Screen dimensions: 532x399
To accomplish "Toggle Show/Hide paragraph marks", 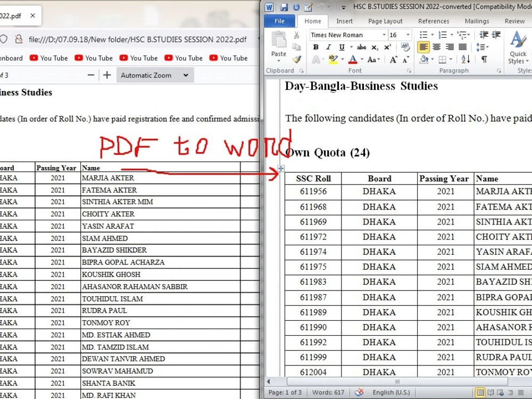I will coord(484,60).
